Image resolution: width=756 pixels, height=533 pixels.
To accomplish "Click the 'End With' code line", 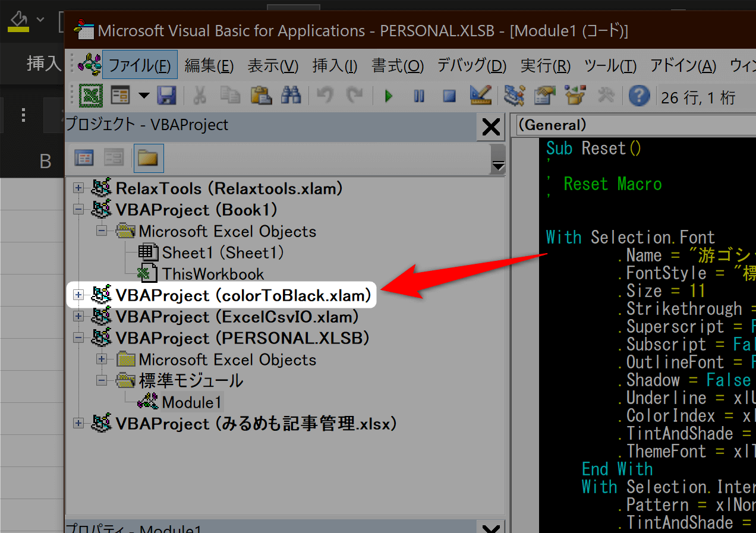I will 618,469.
